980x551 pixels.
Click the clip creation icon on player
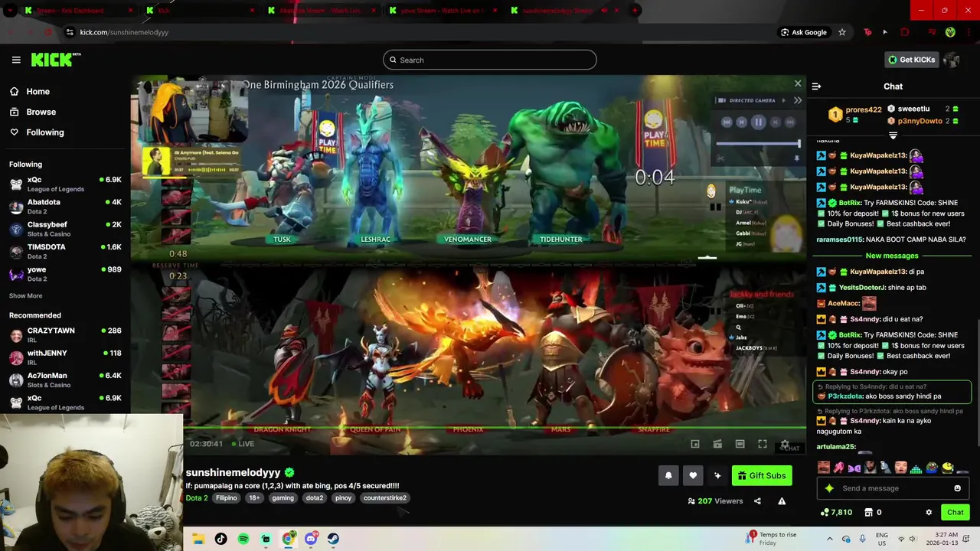717,444
